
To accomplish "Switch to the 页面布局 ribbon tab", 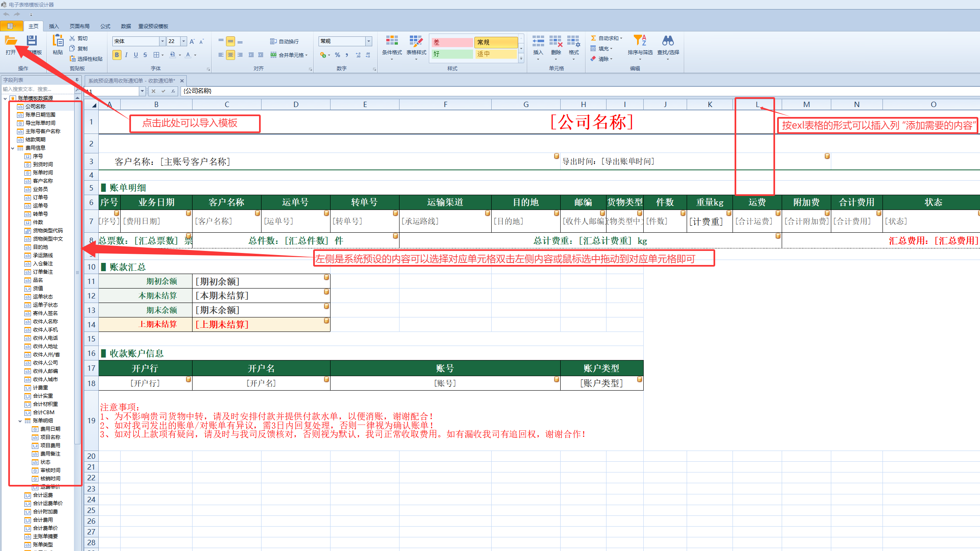I will pyautogui.click(x=79, y=26).
